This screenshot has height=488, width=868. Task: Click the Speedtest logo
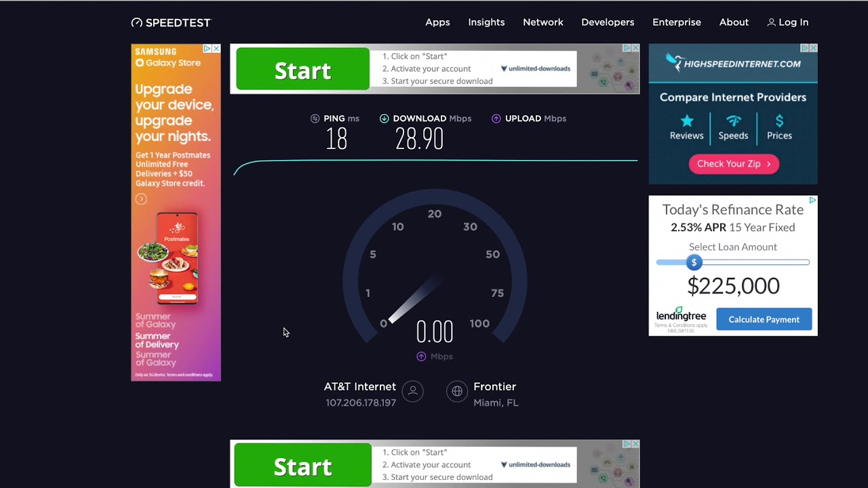171,22
